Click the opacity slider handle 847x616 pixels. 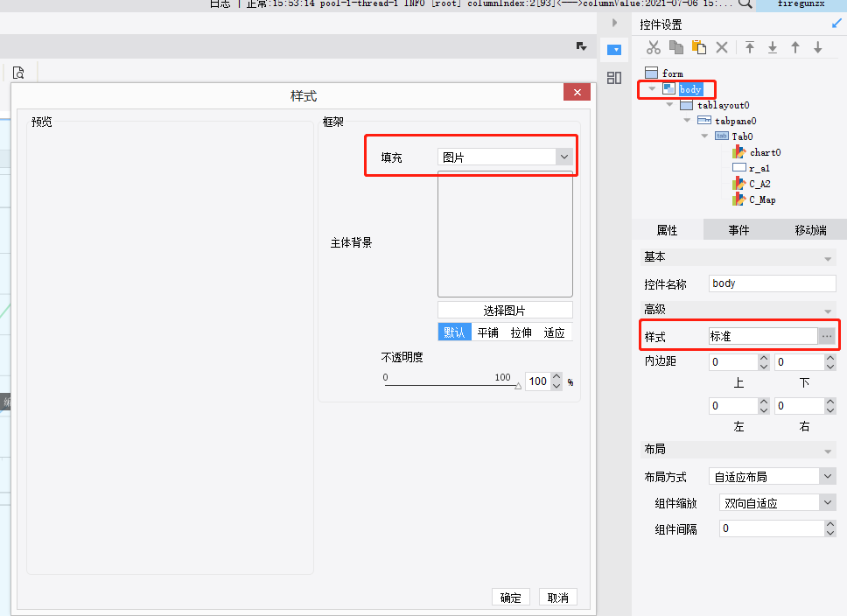point(518,386)
